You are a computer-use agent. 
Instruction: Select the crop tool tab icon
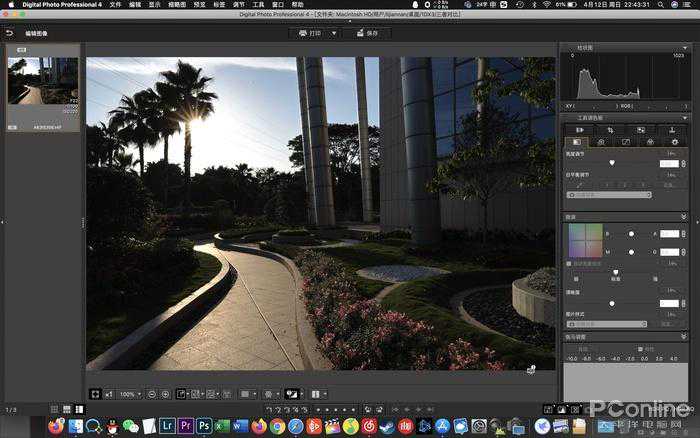pos(610,130)
